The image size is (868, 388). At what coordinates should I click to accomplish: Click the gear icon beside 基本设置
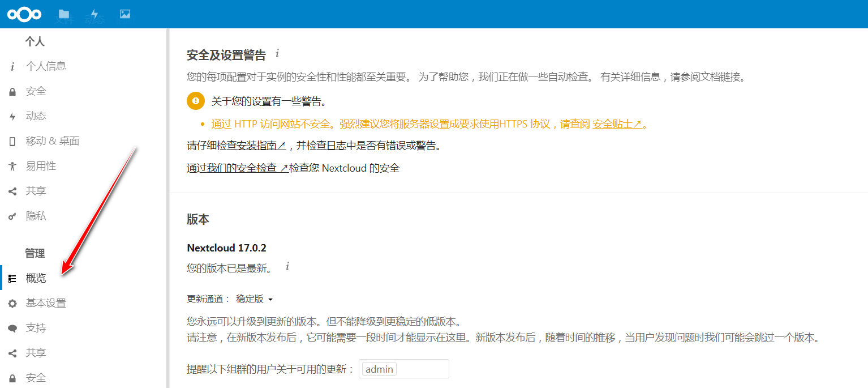[12, 304]
